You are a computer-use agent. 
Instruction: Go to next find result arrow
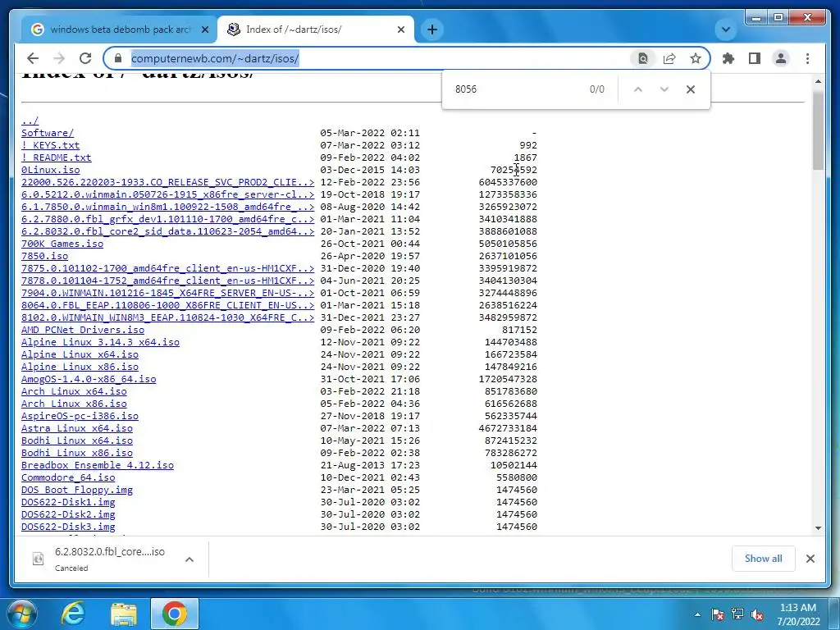tap(664, 89)
